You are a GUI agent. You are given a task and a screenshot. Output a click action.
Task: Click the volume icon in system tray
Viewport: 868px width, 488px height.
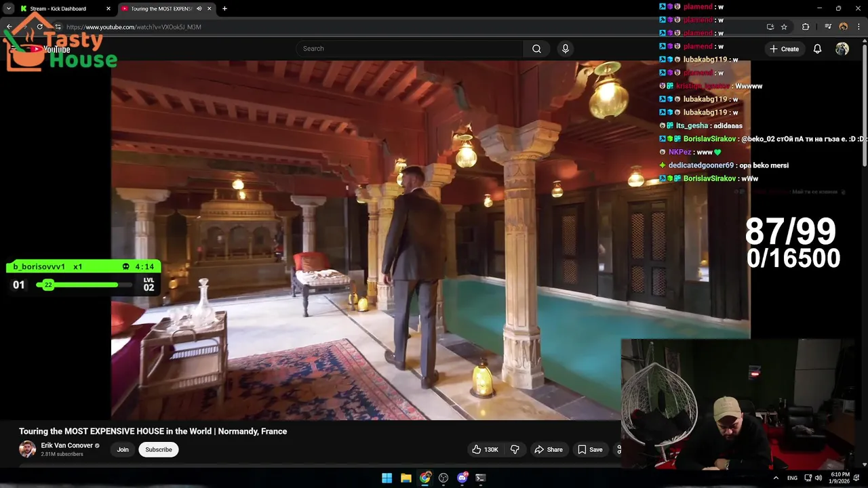pyautogui.click(x=818, y=478)
